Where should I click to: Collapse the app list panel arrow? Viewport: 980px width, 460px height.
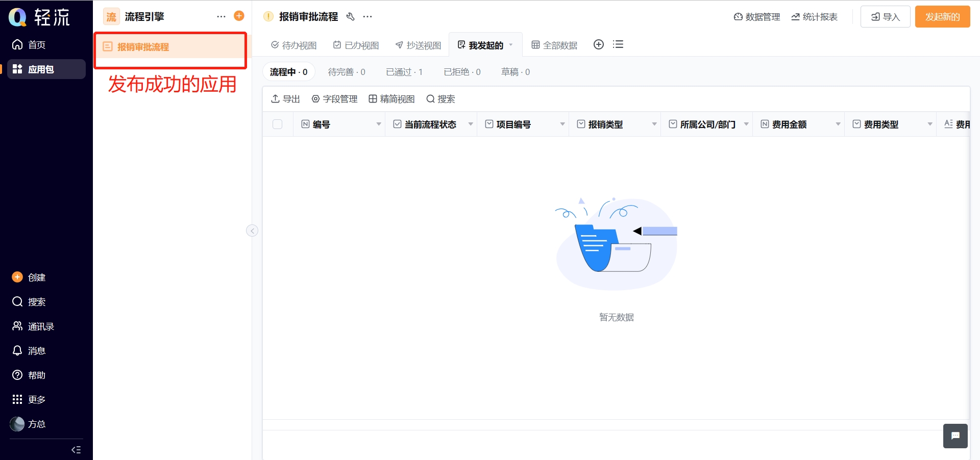(252, 231)
